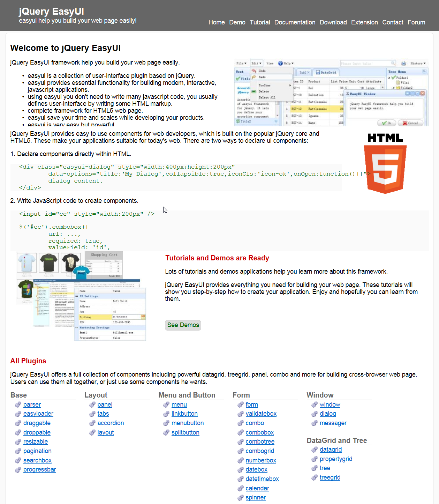Viewport: 439px width, 504px height.
Task: Go to the Download page
Action: pyautogui.click(x=333, y=22)
